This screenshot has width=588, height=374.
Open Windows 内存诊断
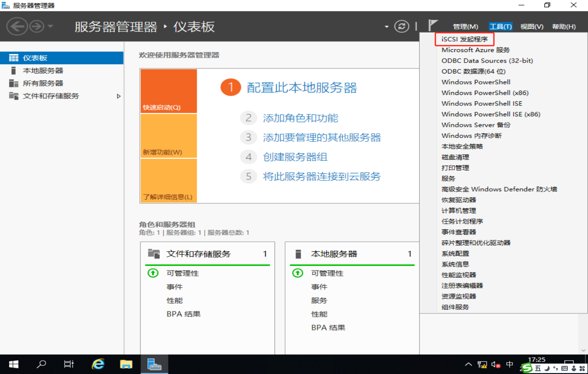pos(471,136)
